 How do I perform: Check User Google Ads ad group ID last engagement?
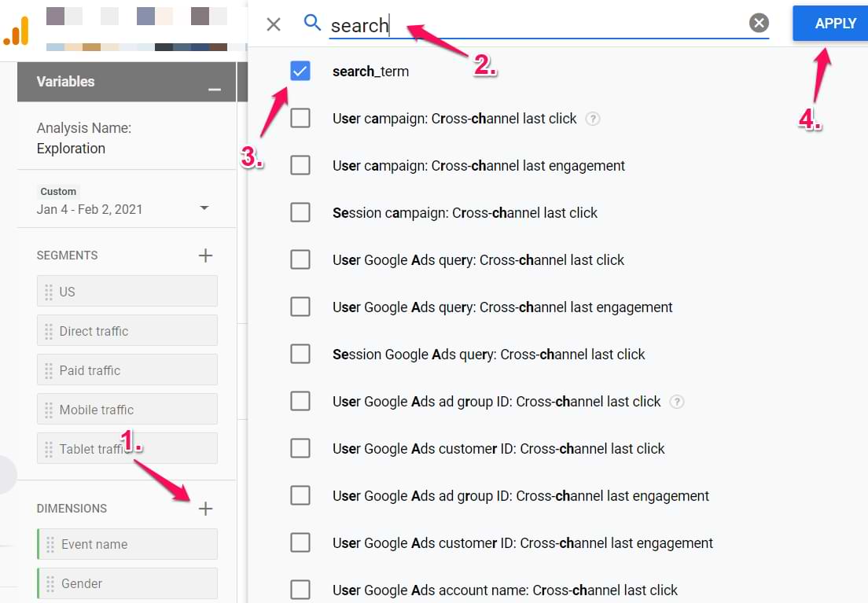click(300, 495)
